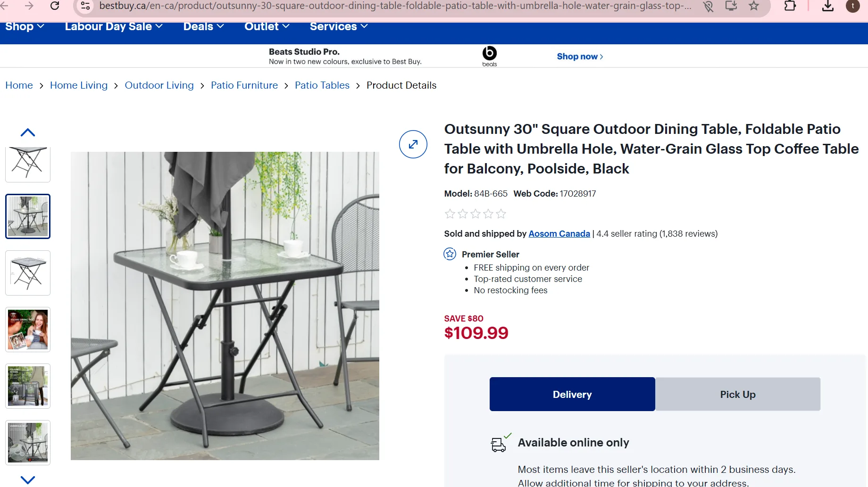Open the Deals dropdown
868x487 pixels.
click(203, 26)
